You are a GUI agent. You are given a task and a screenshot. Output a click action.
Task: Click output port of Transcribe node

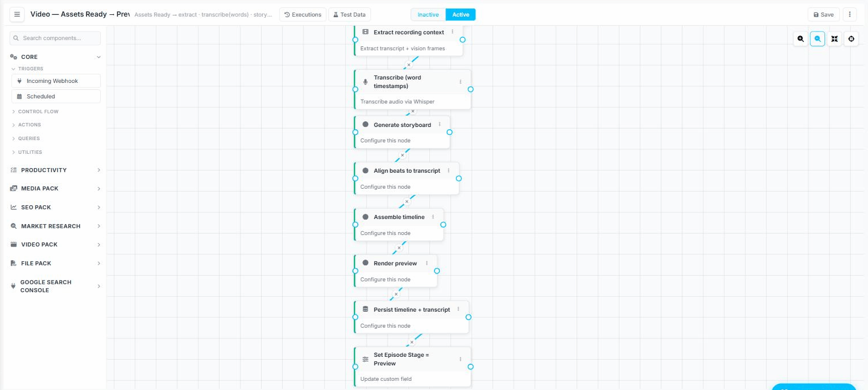tap(471, 89)
